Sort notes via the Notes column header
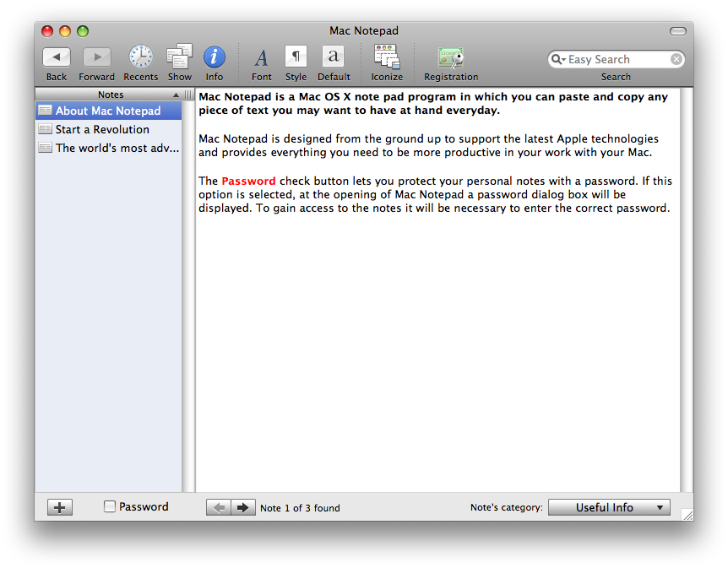 pos(110,95)
